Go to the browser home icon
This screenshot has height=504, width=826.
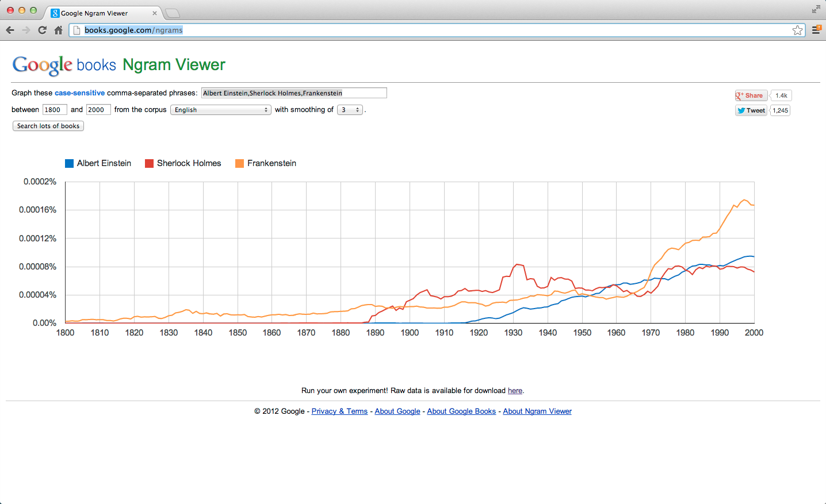58,30
